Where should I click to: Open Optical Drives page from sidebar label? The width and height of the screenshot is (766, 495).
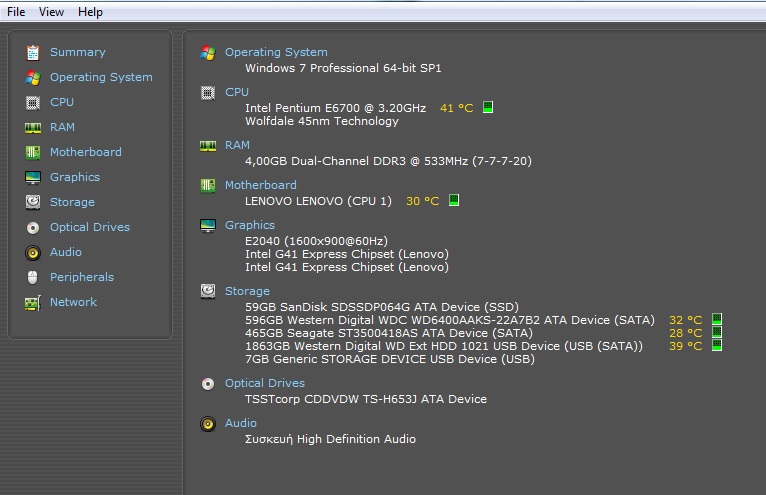[x=90, y=227]
